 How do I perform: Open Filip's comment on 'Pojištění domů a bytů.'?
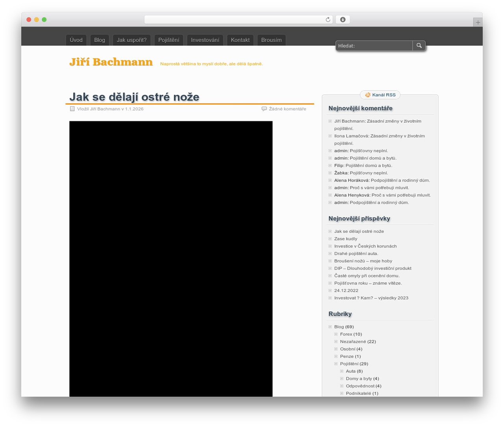click(369, 165)
